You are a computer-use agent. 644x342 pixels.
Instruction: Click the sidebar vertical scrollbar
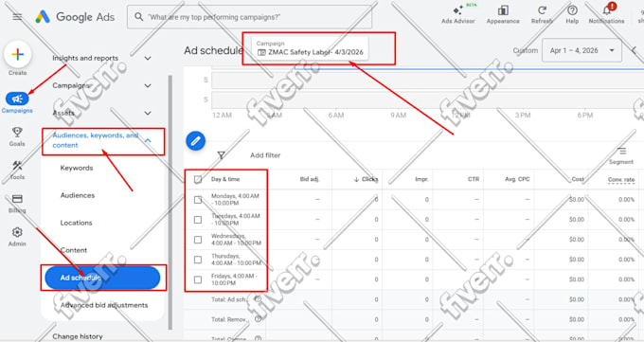tap(170, 202)
